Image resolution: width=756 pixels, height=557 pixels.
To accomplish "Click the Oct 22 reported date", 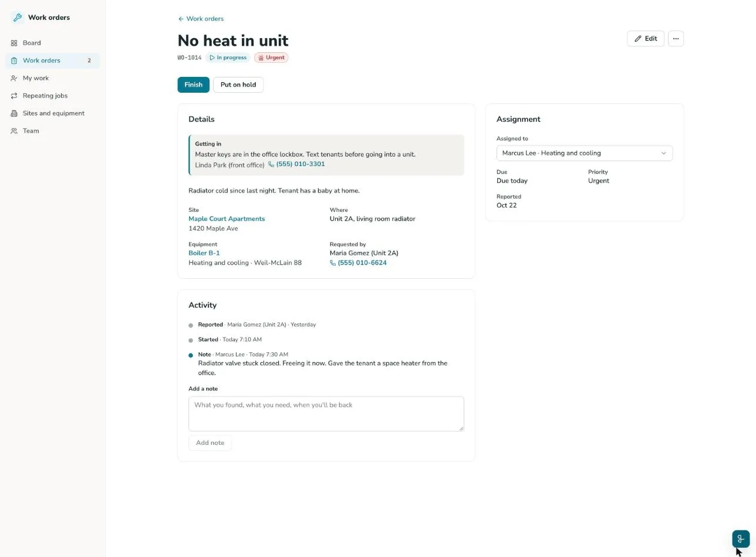I will pyautogui.click(x=507, y=205).
